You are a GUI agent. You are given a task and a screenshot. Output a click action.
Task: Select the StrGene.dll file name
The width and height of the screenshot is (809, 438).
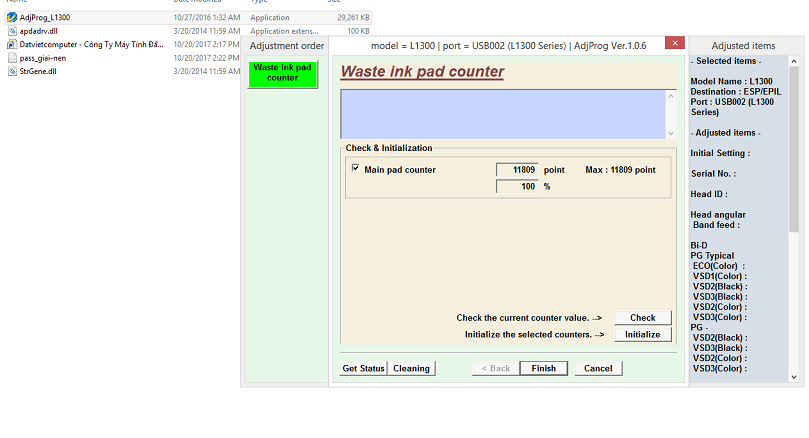pos(38,71)
